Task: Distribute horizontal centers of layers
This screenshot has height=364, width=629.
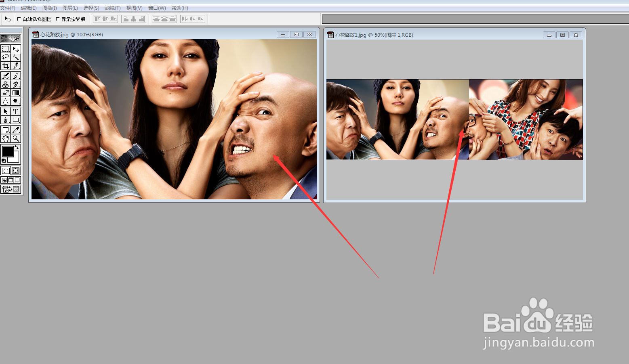Action: point(193,19)
